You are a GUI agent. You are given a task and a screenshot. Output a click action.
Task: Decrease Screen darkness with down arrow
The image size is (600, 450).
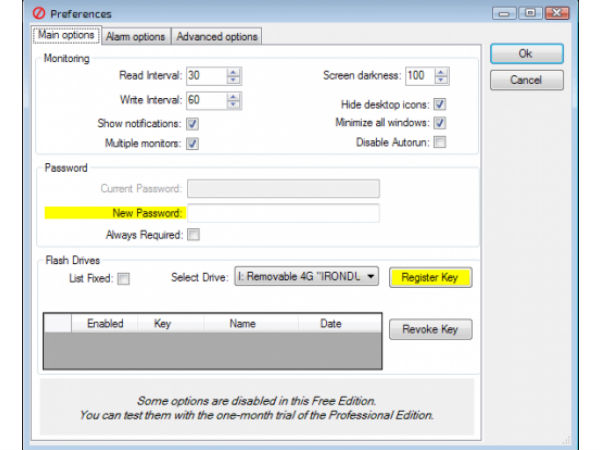pos(441,80)
